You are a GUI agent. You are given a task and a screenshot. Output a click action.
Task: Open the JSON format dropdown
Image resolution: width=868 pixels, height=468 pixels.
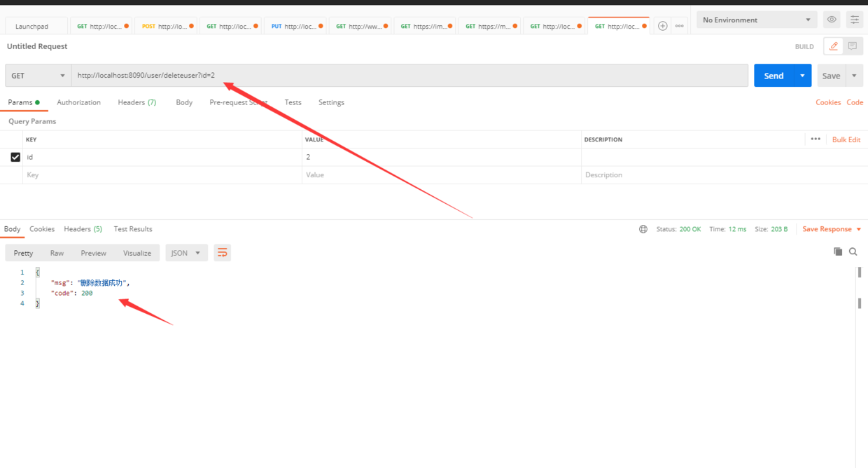tap(186, 253)
